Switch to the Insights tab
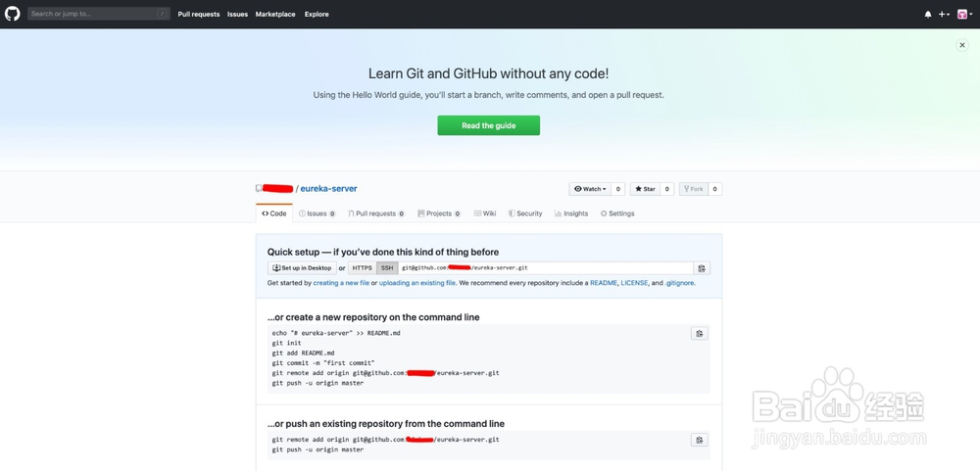The height and width of the screenshot is (471, 980). pyautogui.click(x=571, y=213)
